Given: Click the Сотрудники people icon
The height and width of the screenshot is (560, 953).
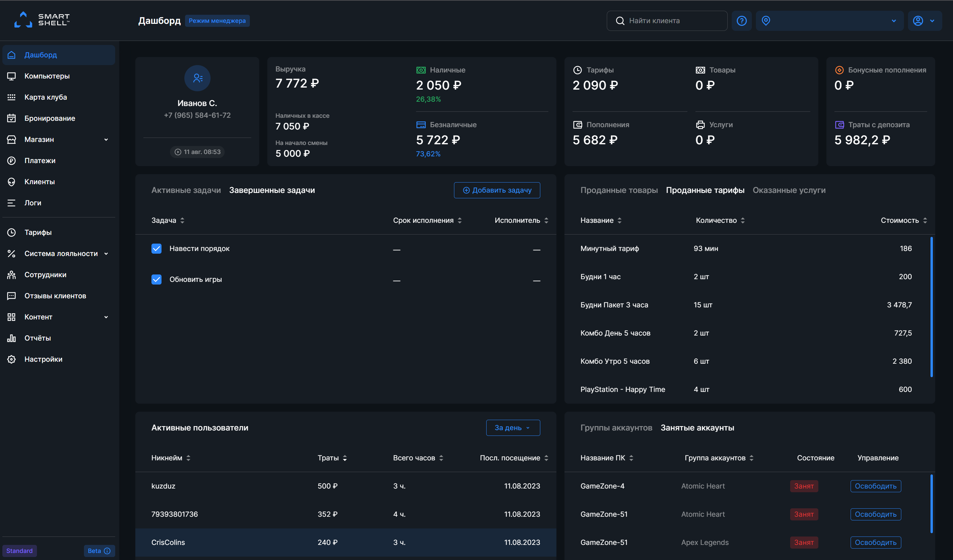Looking at the screenshot, I should (11, 275).
